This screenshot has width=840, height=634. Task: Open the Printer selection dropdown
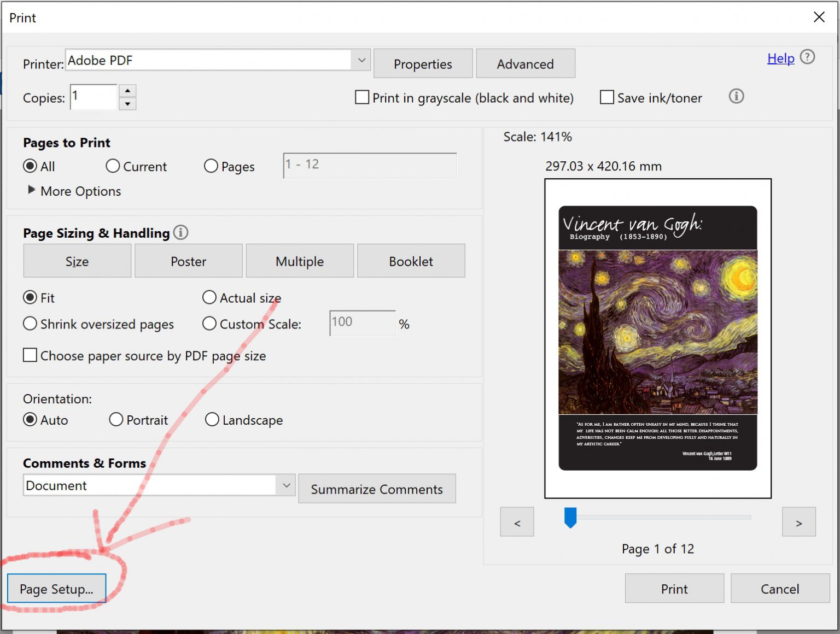coord(360,60)
